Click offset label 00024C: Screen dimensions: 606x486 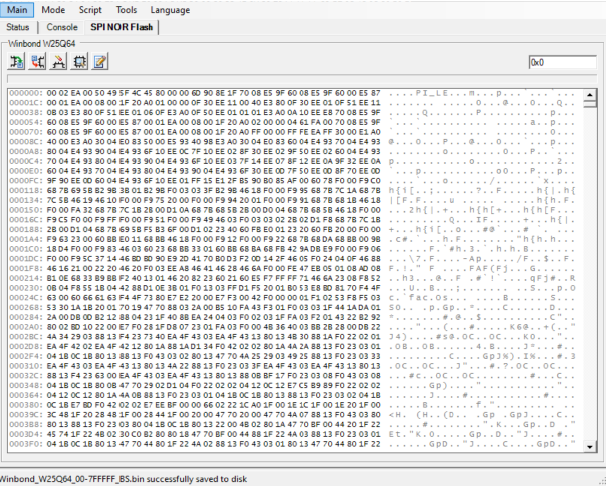pos(26,298)
